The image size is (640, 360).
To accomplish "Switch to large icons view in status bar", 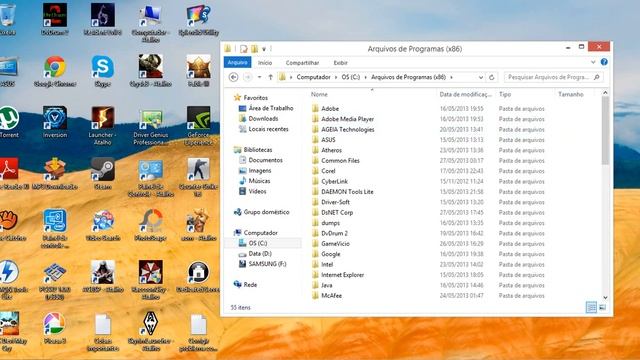I will coord(602,307).
